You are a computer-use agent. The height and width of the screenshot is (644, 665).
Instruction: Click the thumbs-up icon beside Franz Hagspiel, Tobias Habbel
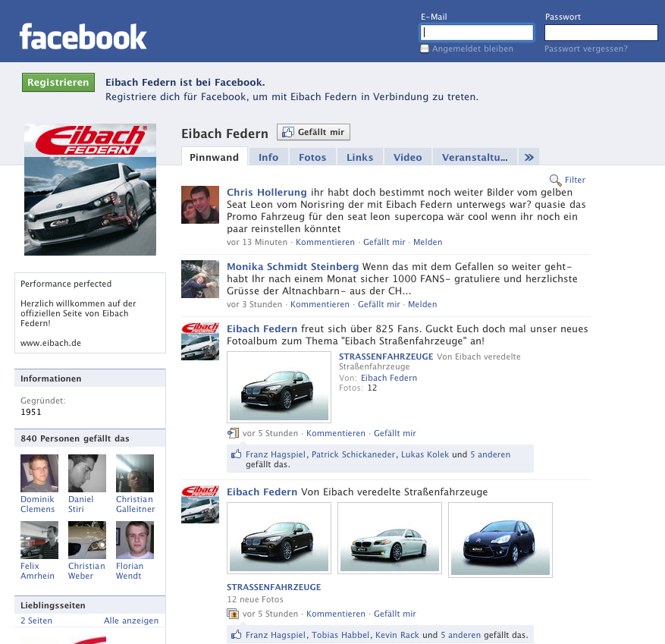(x=237, y=635)
